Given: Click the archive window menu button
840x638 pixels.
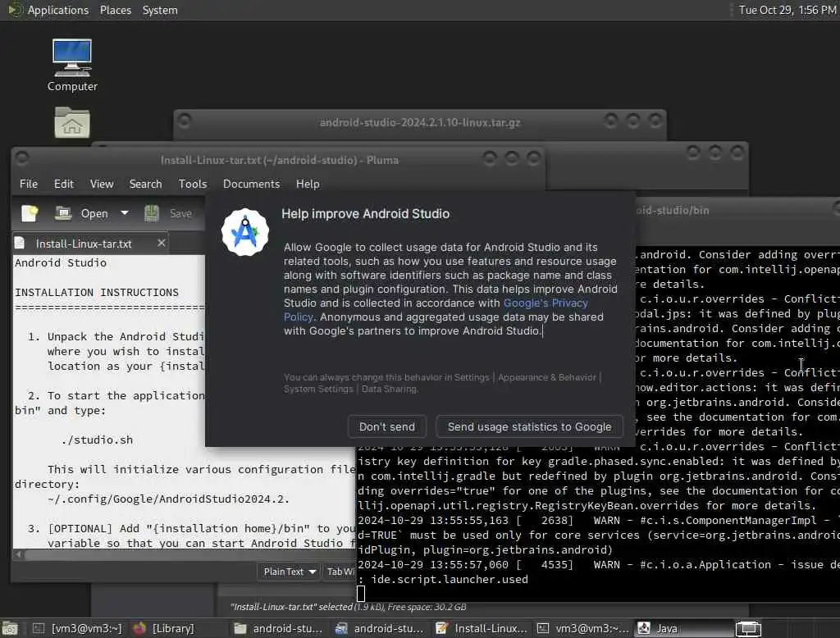Looking at the screenshot, I should coord(185,121).
